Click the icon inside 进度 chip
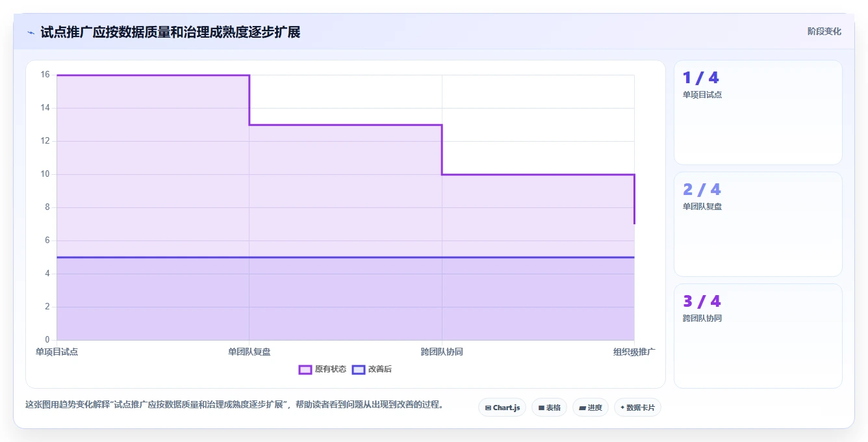 point(583,408)
